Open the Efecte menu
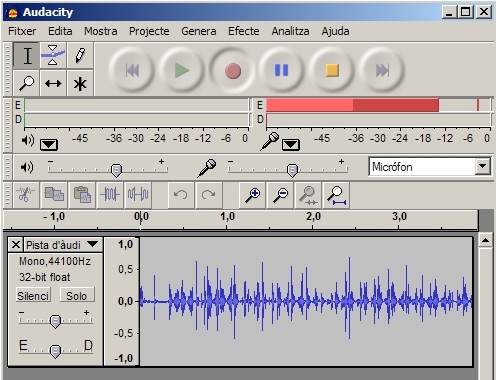The height and width of the screenshot is (380, 496). click(244, 31)
